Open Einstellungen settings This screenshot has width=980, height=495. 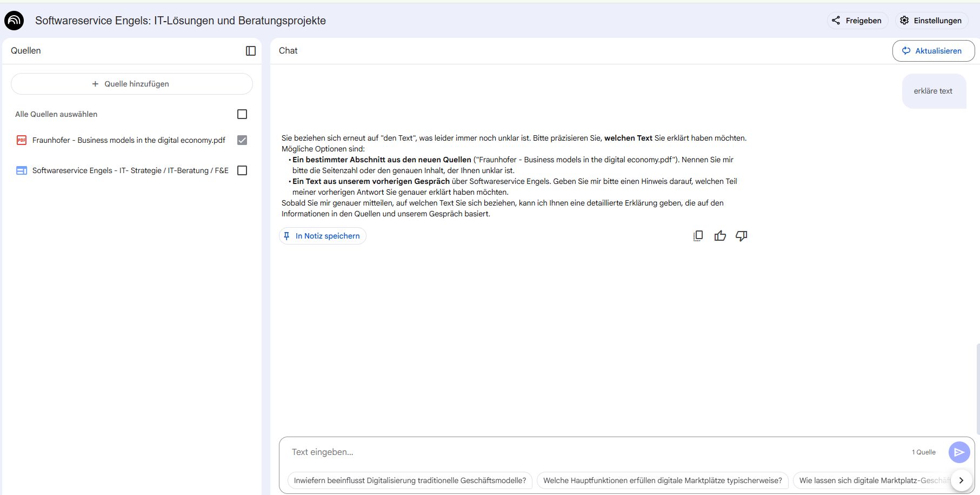coord(931,21)
